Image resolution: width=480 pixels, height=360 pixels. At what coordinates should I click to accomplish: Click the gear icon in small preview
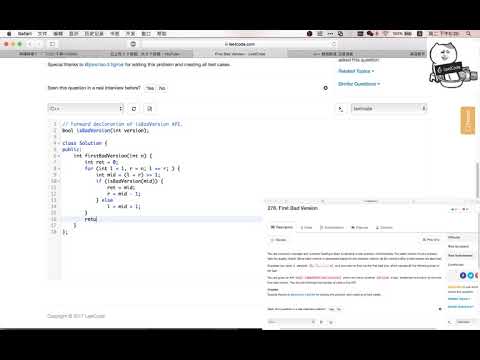pos(440,309)
